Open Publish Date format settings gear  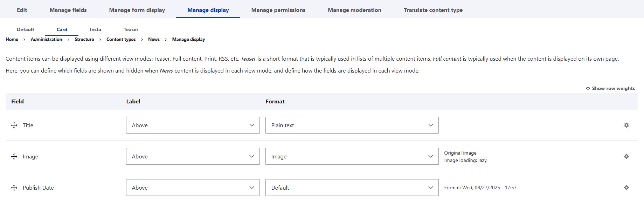pyautogui.click(x=626, y=188)
